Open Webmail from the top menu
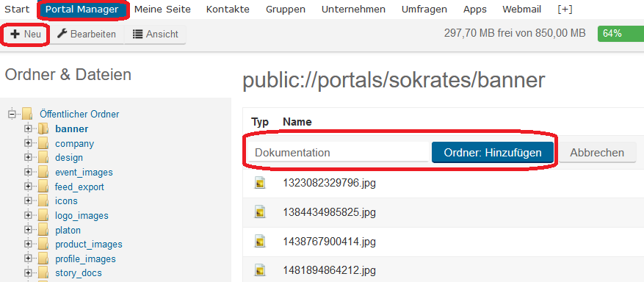 pos(521,10)
